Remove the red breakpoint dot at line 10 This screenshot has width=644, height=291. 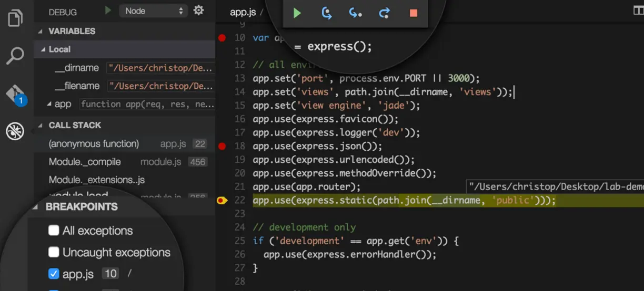[x=222, y=38]
